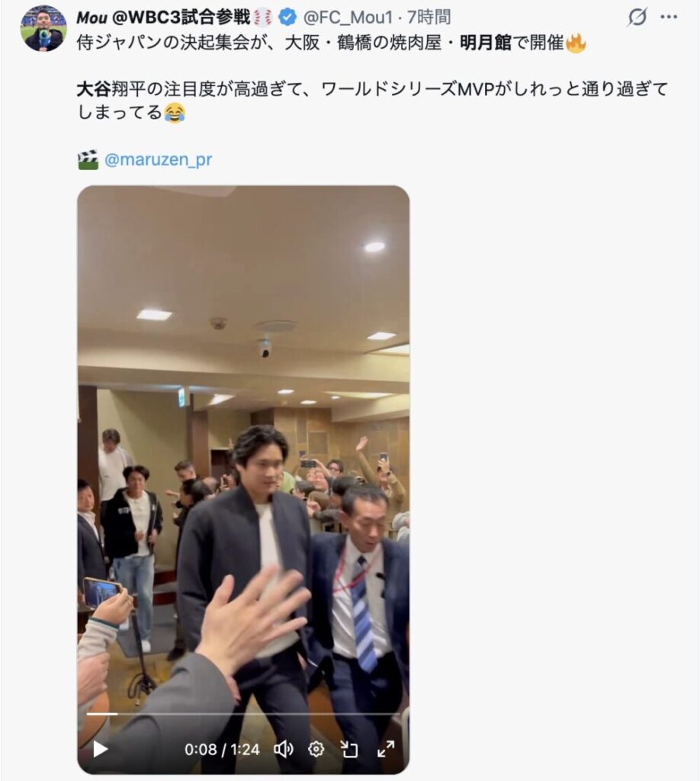Image resolution: width=700 pixels, height=781 pixels.
Task: Play the video with the play button
Action: coord(101,749)
